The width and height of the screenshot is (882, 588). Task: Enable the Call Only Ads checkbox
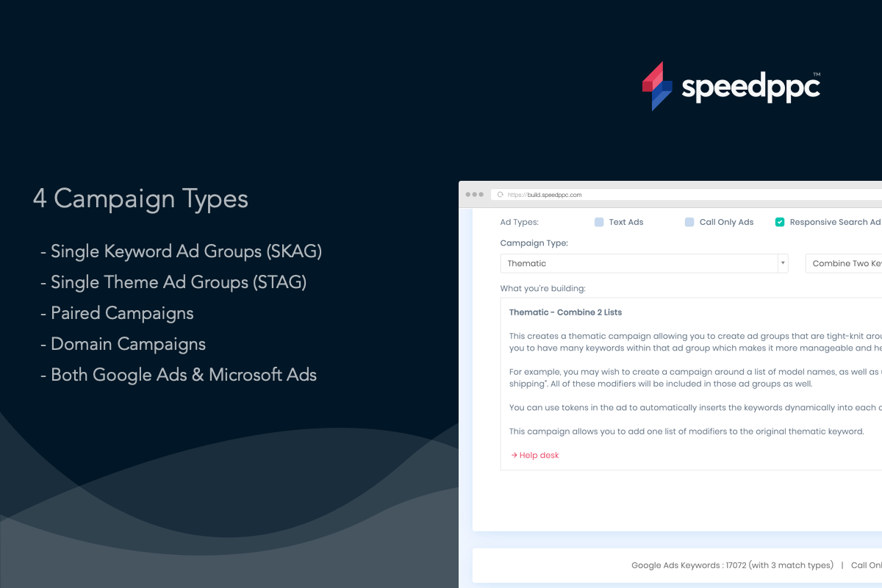689,222
